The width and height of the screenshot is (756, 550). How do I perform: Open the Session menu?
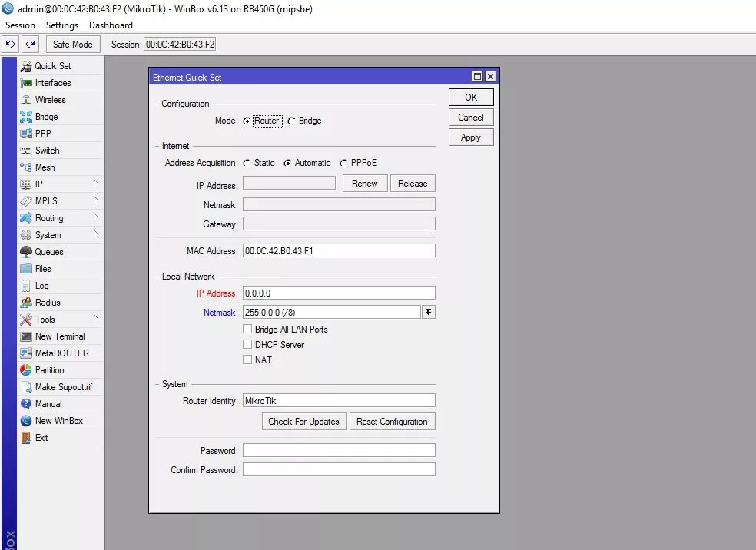click(20, 25)
